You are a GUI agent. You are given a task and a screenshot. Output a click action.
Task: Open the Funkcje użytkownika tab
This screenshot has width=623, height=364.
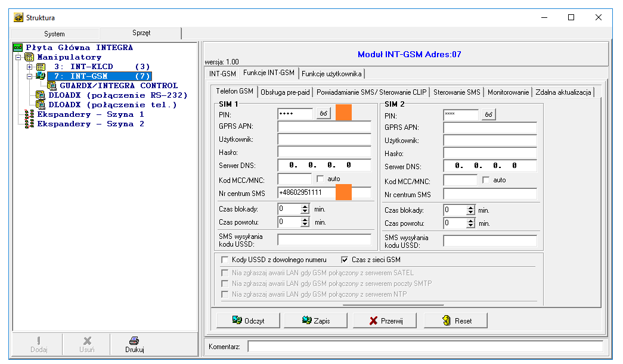tap(331, 74)
